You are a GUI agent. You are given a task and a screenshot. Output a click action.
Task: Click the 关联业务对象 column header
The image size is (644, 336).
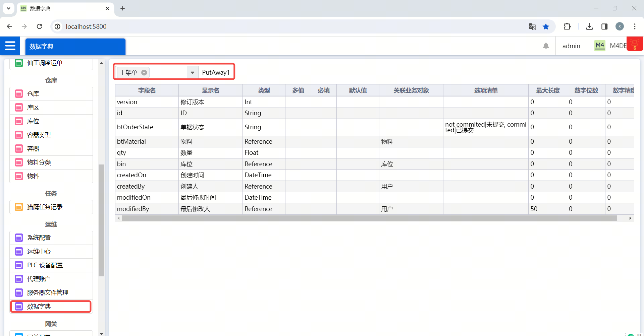click(x=411, y=90)
